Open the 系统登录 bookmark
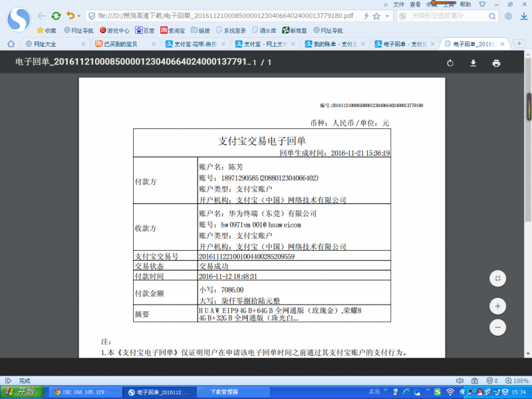 click(231, 31)
